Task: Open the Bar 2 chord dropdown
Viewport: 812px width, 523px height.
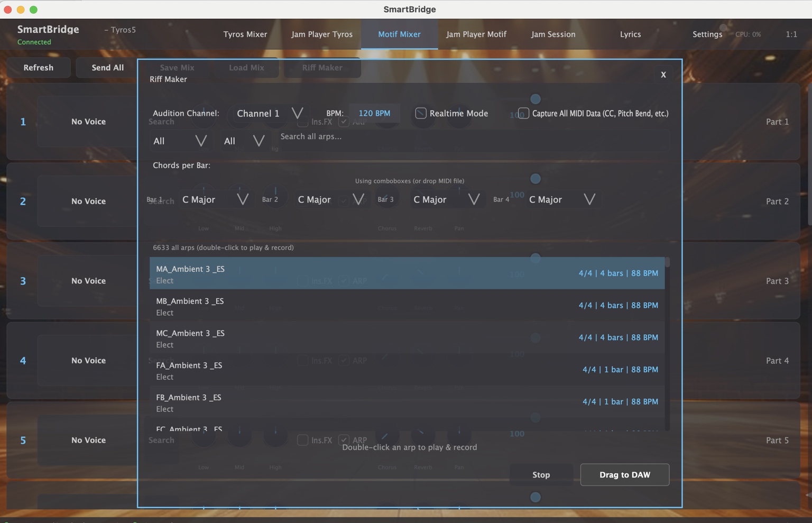Action: pyautogui.click(x=330, y=199)
